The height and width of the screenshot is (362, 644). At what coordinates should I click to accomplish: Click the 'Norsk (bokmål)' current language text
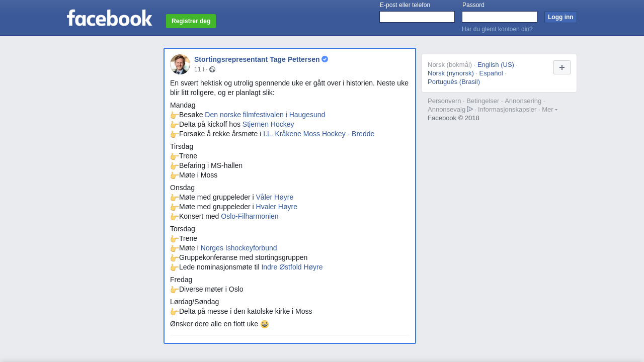point(450,64)
